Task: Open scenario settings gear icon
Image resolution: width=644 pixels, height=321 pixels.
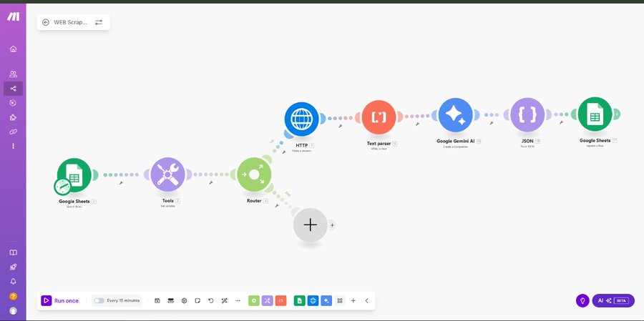Action: pos(185,300)
